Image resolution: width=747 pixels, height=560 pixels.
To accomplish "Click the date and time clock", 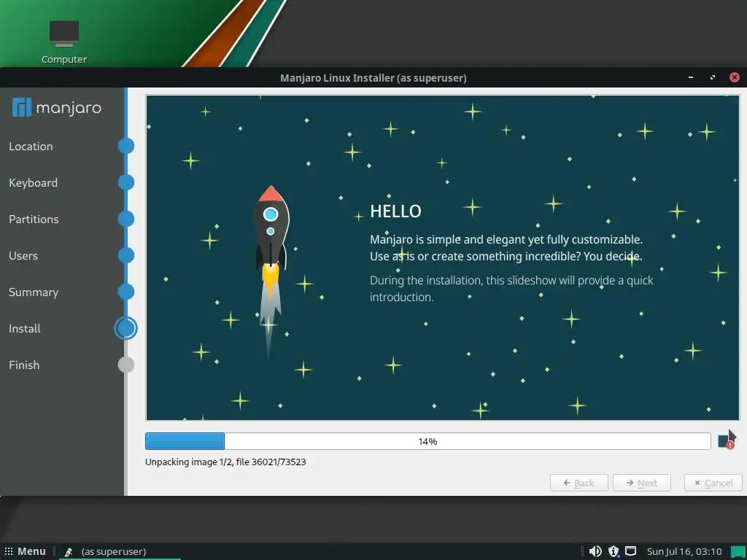I will click(x=684, y=551).
